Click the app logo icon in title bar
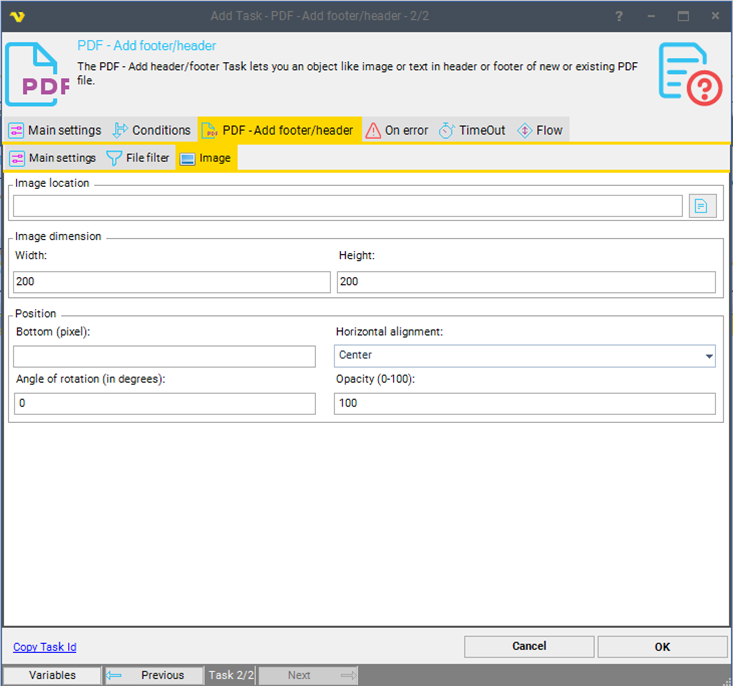 (x=17, y=16)
